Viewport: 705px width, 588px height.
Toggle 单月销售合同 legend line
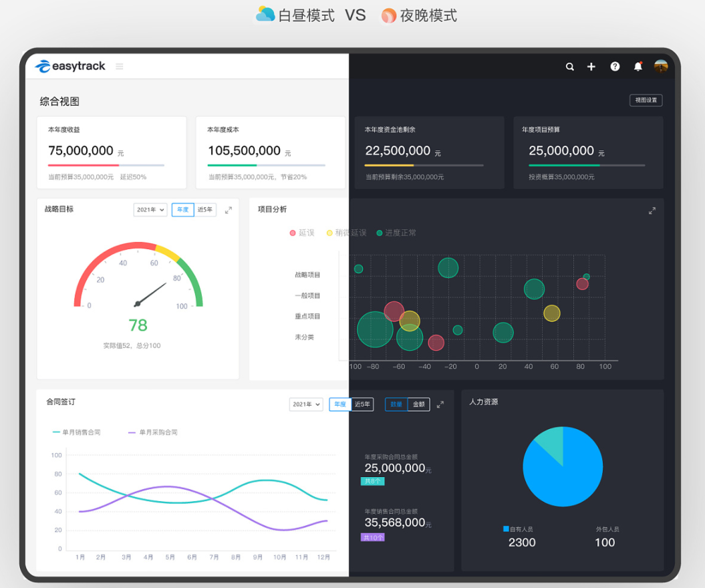[x=76, y=432]
